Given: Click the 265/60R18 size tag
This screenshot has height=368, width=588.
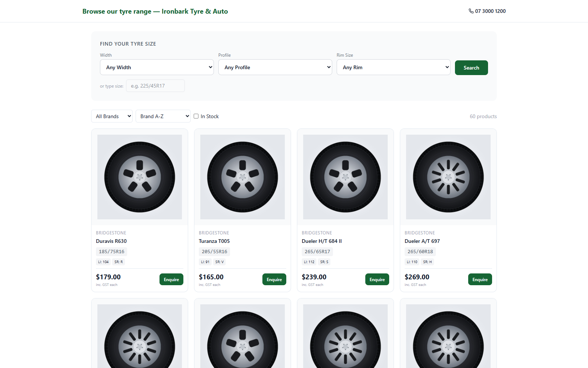Looking at the screenshot, I should click(420, 252).
